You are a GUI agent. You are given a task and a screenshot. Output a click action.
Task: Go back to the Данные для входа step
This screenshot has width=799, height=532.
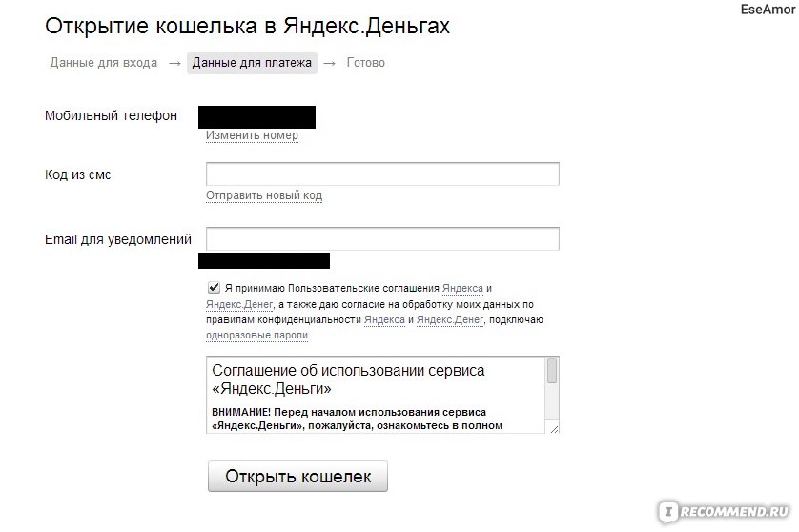coord(103,63)
